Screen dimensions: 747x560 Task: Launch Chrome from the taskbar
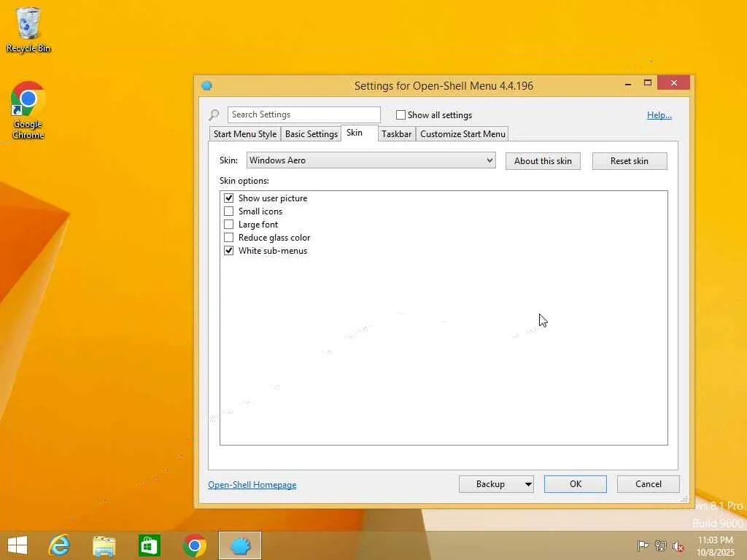[194, 545]
